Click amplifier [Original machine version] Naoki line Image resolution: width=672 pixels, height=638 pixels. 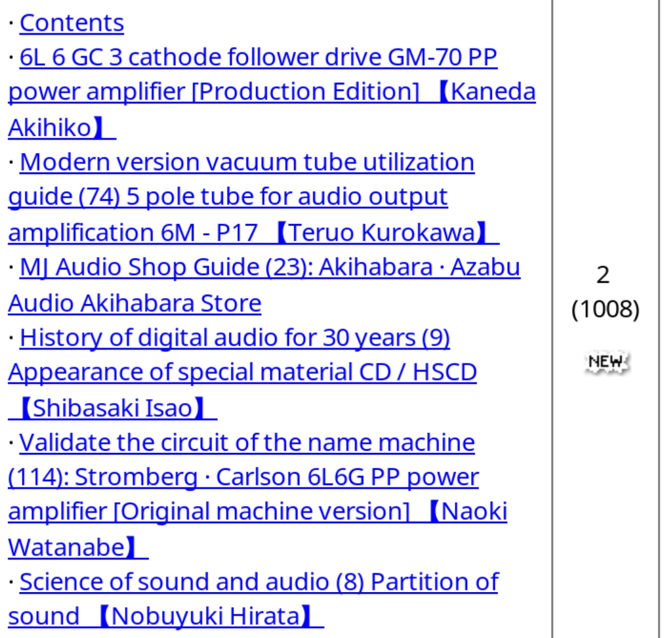tap(257, 512)
